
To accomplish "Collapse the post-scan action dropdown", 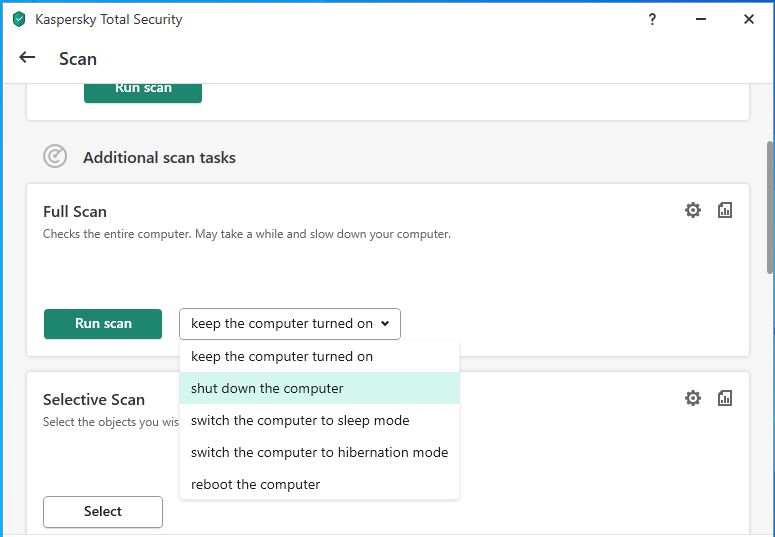I will (x=289, y=324).
